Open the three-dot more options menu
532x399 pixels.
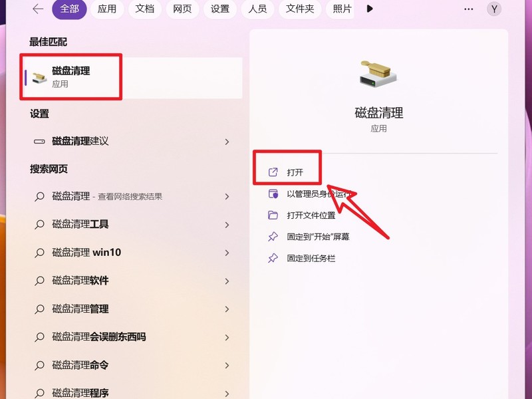pyautogui.click(x=469, y=9)
